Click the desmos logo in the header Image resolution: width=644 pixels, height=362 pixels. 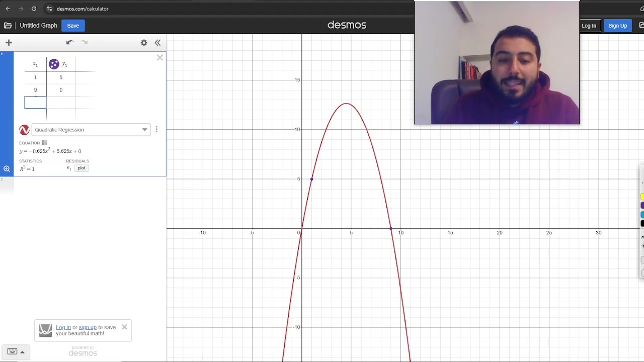347,25
